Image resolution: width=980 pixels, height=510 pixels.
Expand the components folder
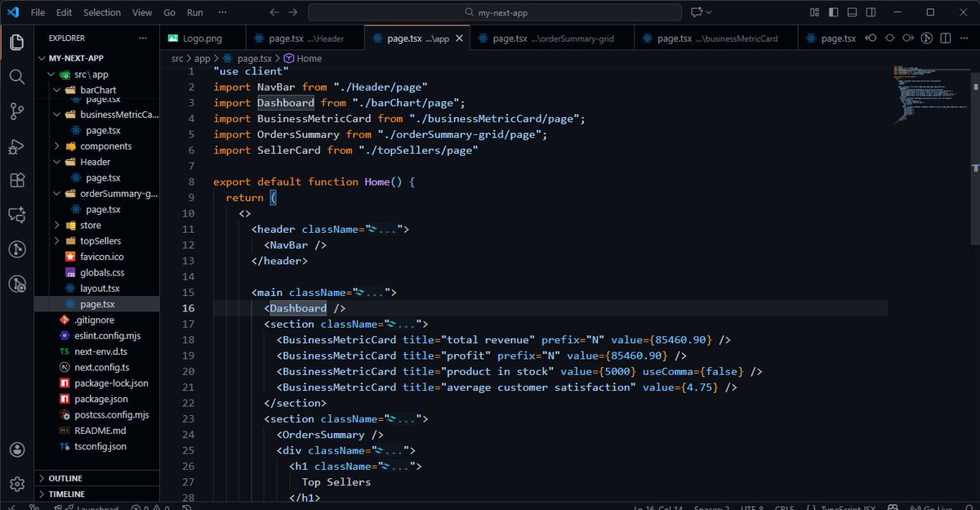point(57,145)
